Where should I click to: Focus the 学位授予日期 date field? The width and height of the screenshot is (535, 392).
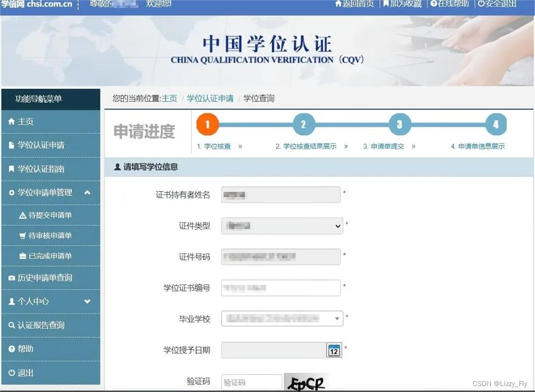pyautogui.click(x=273, y=350)
